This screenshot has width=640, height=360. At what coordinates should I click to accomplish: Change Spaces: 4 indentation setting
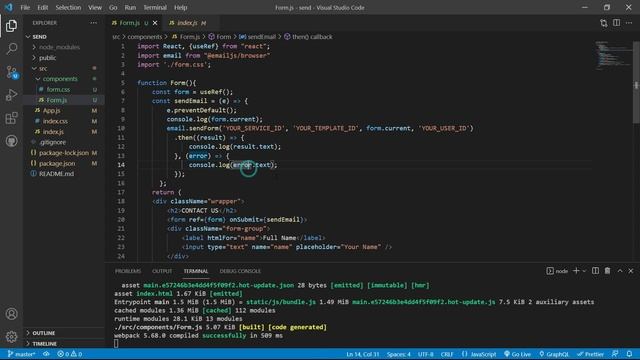(x=399, y=354)
